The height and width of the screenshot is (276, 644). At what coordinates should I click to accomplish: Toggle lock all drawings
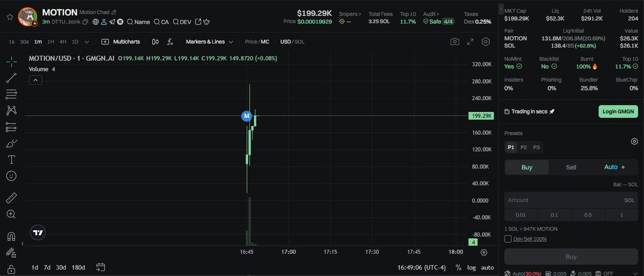pyautogui.click(x=11, y=269)
